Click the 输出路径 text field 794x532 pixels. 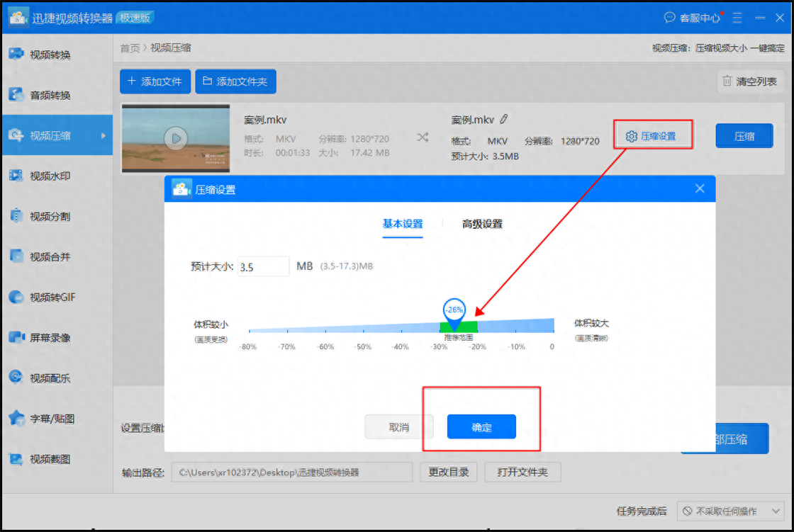pos(292,472)
